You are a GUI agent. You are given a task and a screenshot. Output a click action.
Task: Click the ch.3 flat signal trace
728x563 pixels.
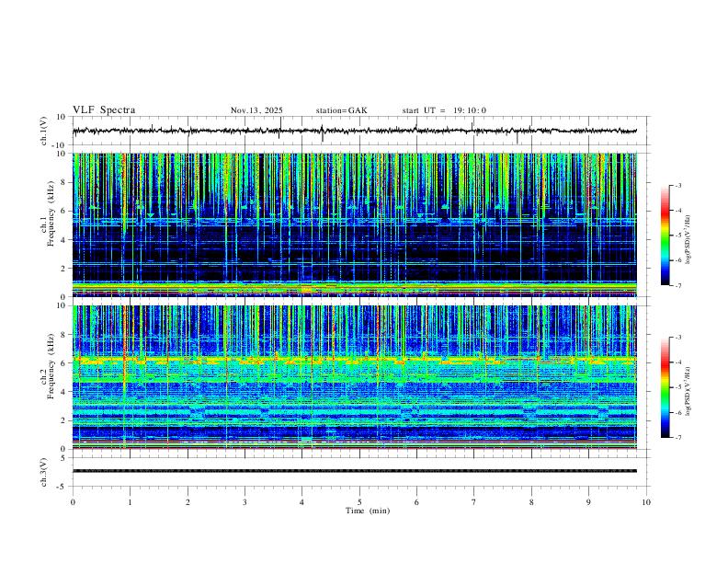(x=355, y=471)
